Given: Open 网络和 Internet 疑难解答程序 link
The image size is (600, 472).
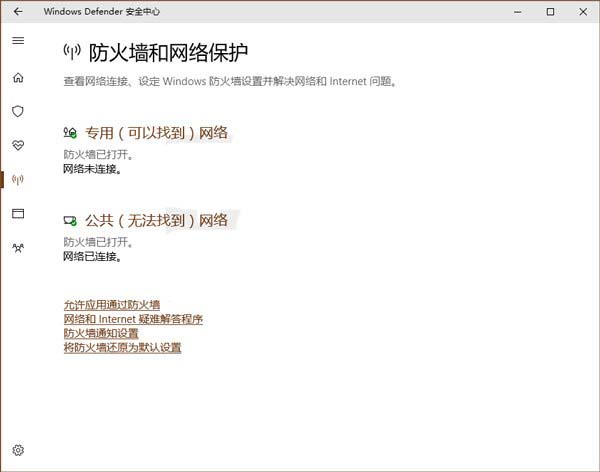Looking at the screenshot, I should [133, 319].
